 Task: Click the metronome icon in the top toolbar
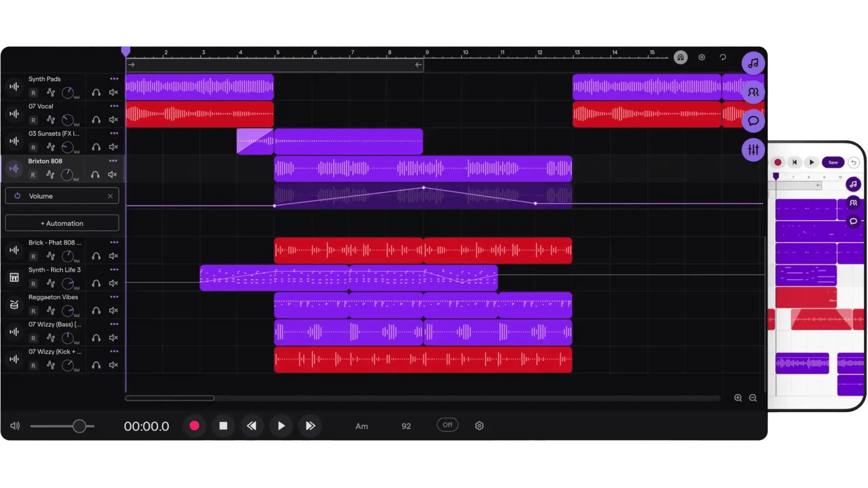coord(681,57)
